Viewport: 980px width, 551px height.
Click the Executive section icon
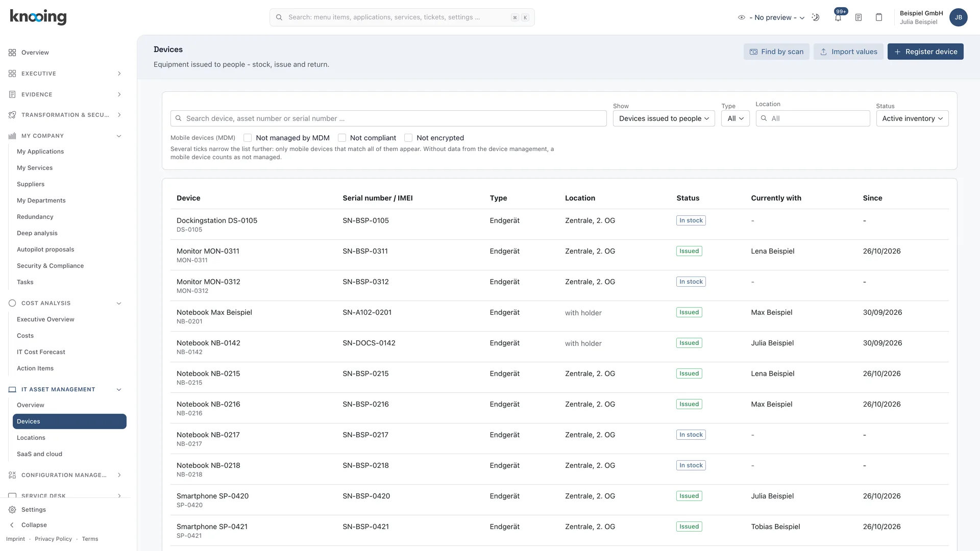point(12,73)
